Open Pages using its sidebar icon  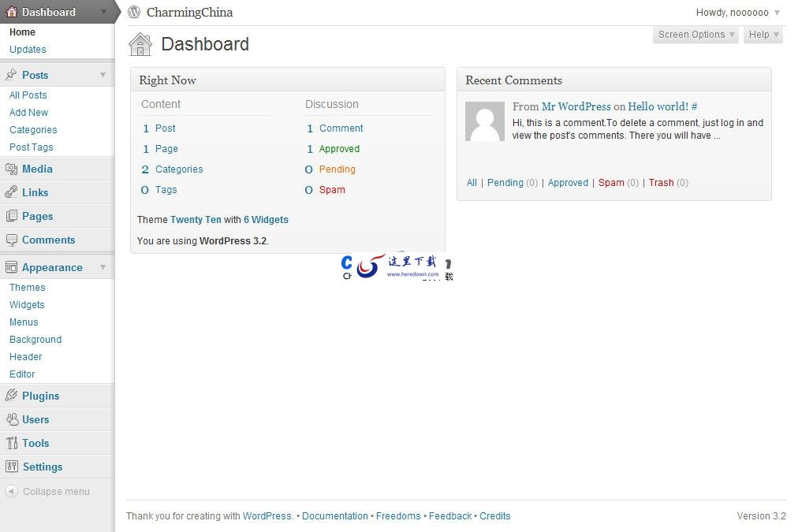[x=11, y=216]
